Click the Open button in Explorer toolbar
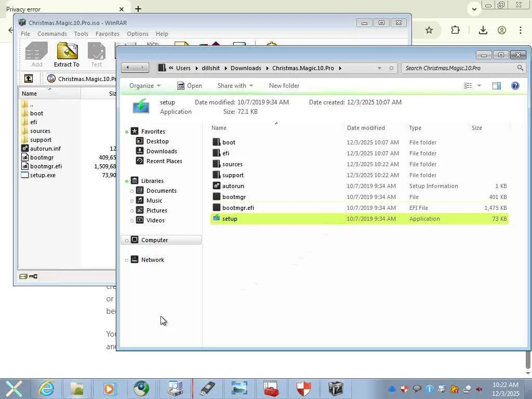The image size is (532, 399). point(190,86)
